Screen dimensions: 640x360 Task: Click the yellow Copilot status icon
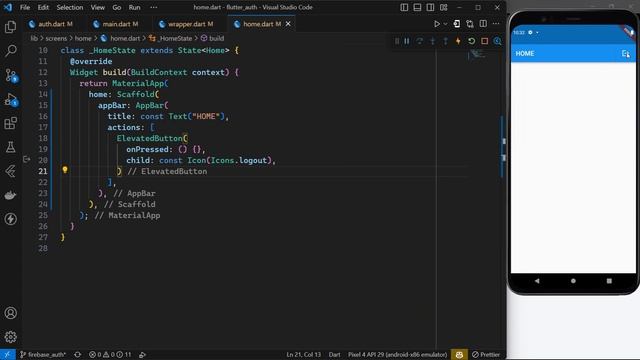pos(459,354)
